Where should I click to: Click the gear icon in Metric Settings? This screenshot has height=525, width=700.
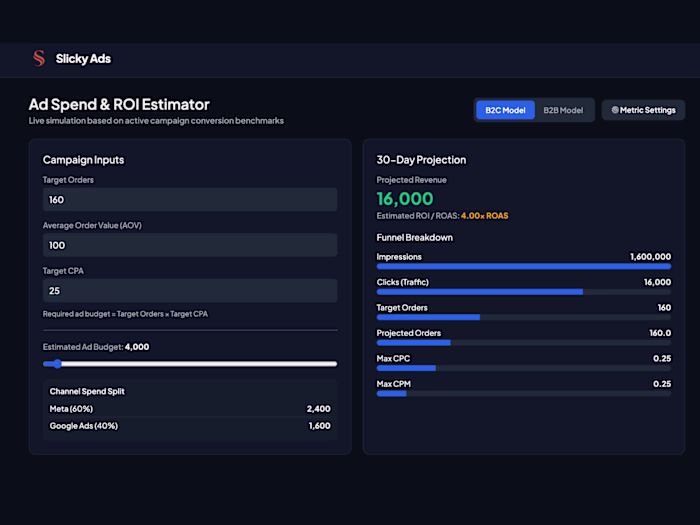click(x=615, y=110)
